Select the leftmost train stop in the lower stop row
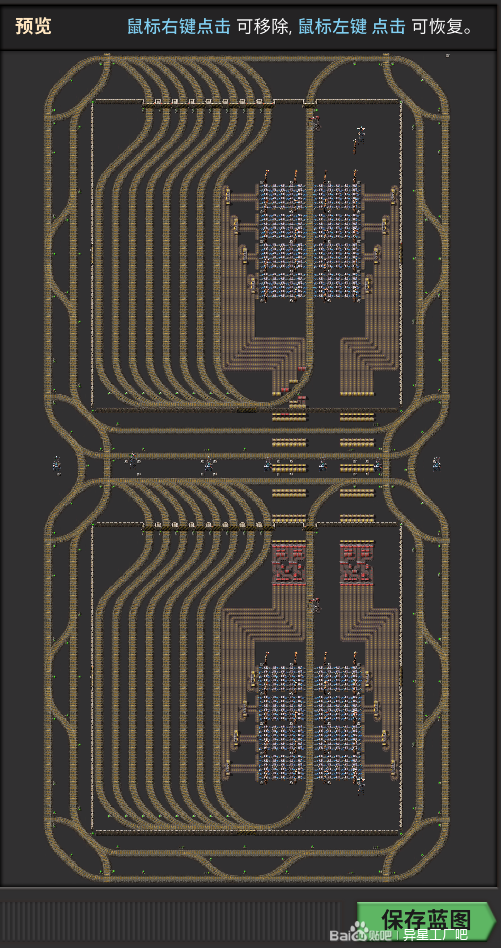 [x=158, y=526]
